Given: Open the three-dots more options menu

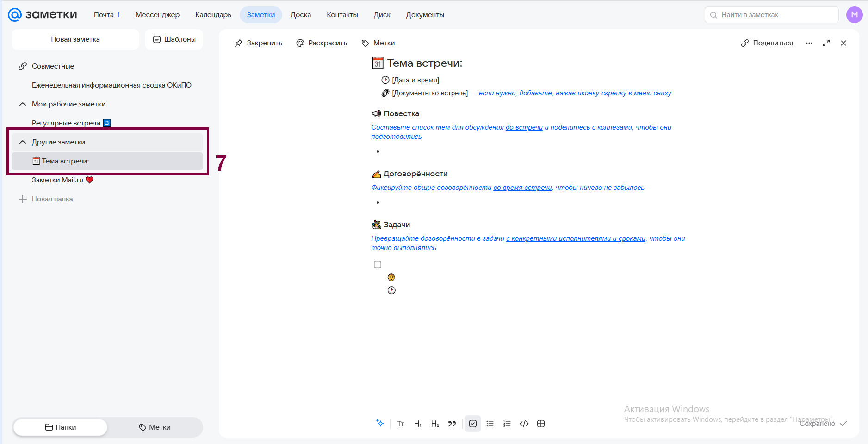Looking at the screenshot, I should click(809, 43).
